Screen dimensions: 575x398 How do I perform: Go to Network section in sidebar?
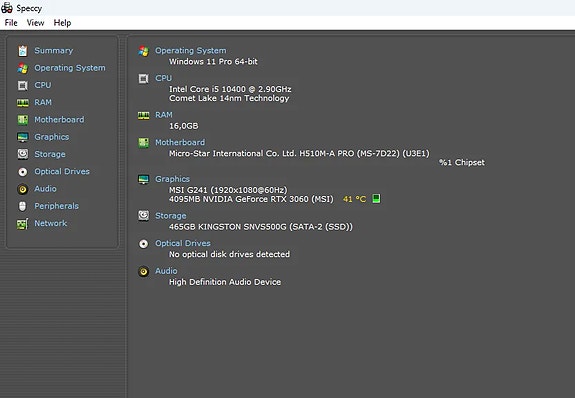coord(51,223)
